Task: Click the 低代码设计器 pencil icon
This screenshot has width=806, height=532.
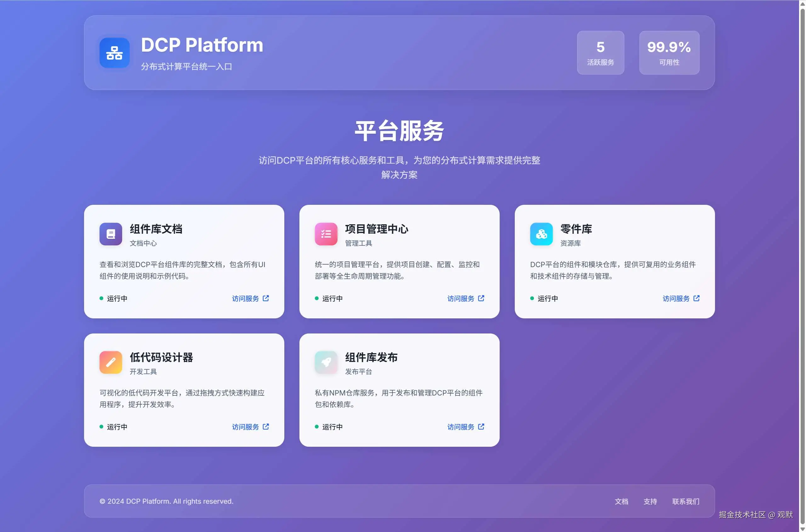Action: 111,362
